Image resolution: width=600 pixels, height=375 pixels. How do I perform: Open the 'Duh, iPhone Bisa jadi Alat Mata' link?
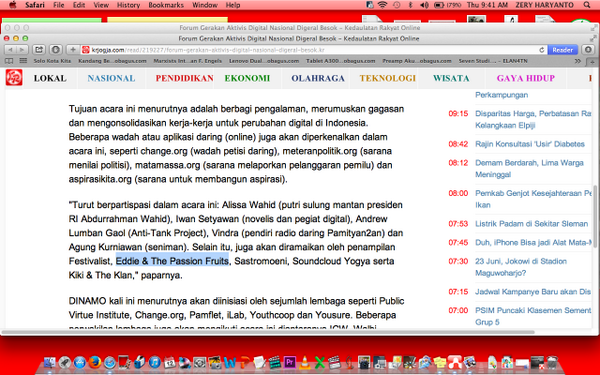[533, 243]
